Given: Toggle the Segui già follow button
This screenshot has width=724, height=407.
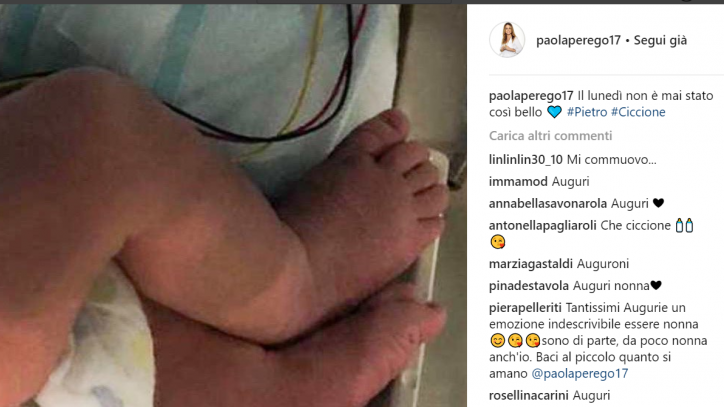Looking at the screenshot, I should tap(660, 41).
